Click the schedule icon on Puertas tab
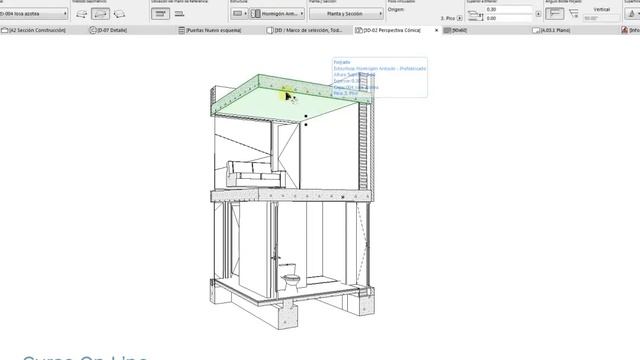 coord(182,30)
